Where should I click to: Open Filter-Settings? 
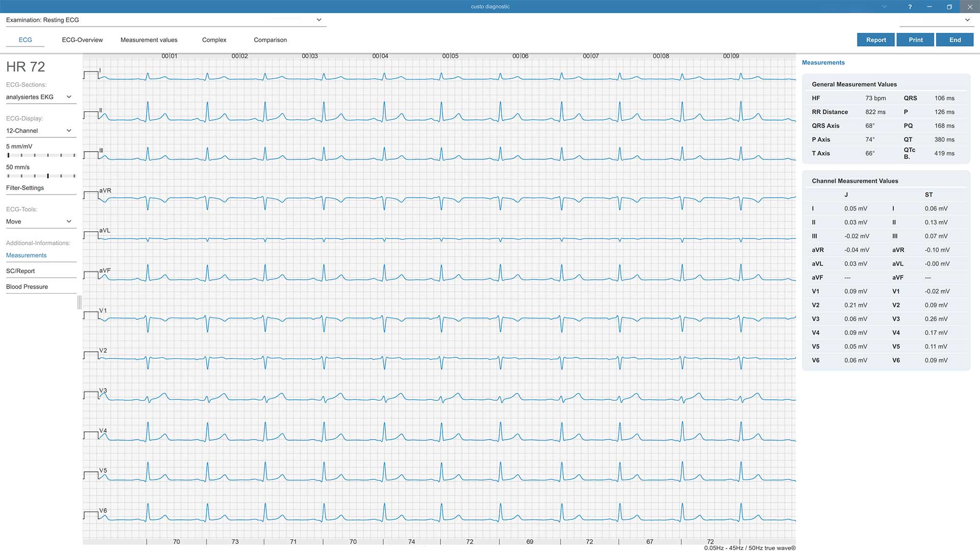pyautogui.click(x=40, y=188)
